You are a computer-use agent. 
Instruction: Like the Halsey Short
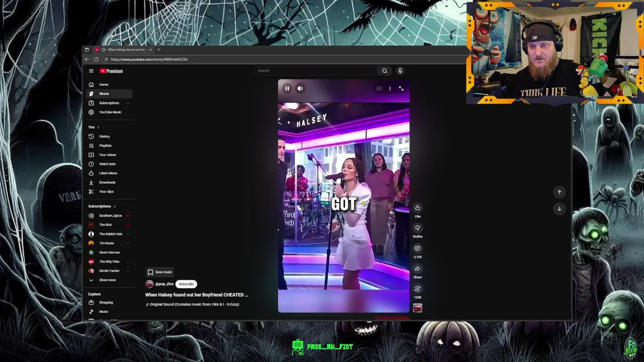click(x=418, y=208)
